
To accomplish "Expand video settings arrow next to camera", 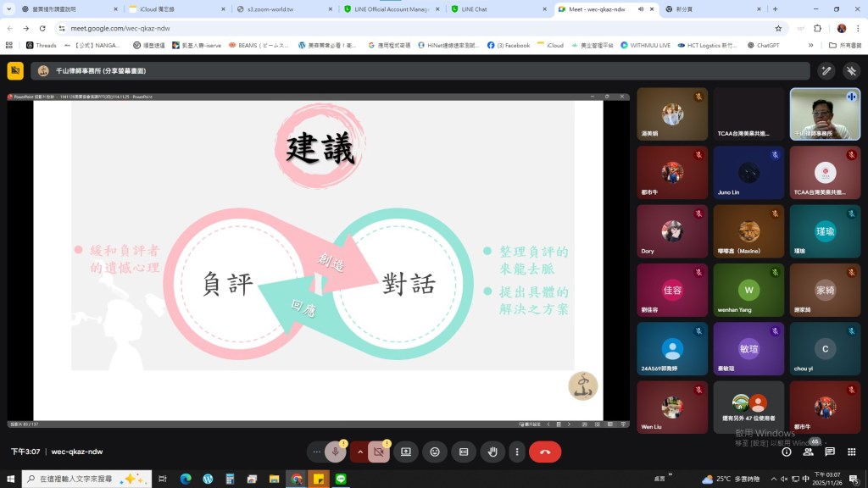I will click(360, 452).
